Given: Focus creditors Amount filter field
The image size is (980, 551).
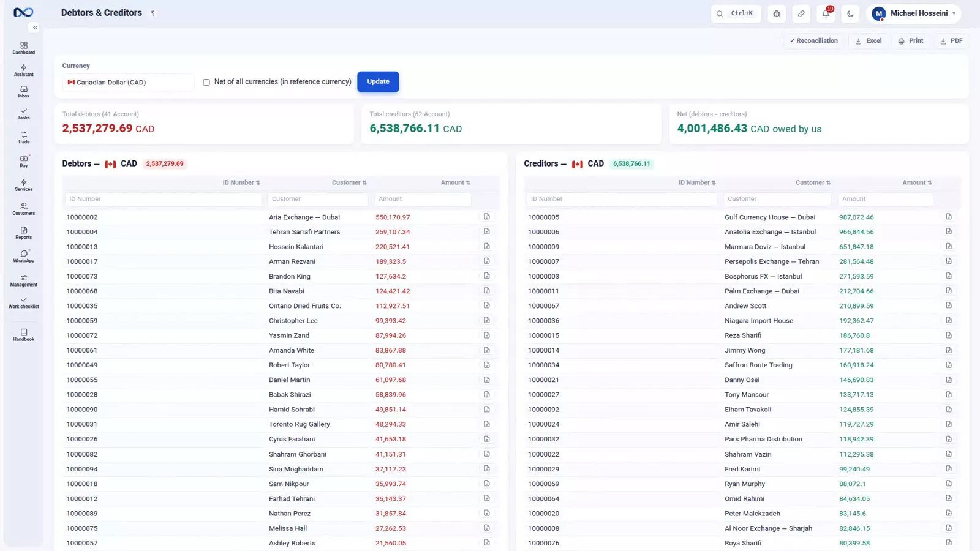Looking at the screenshot, I should (x=886, y=199).
